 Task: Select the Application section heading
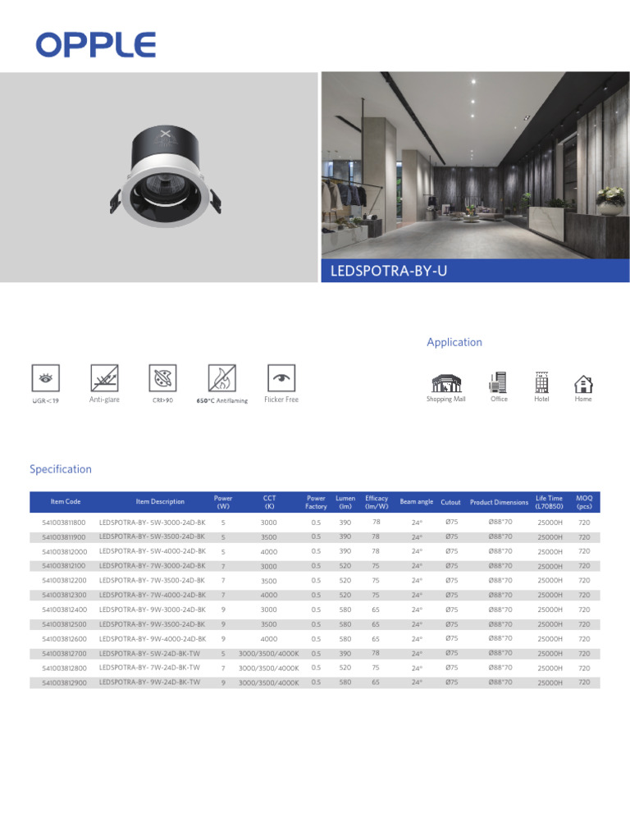point(454,342)
